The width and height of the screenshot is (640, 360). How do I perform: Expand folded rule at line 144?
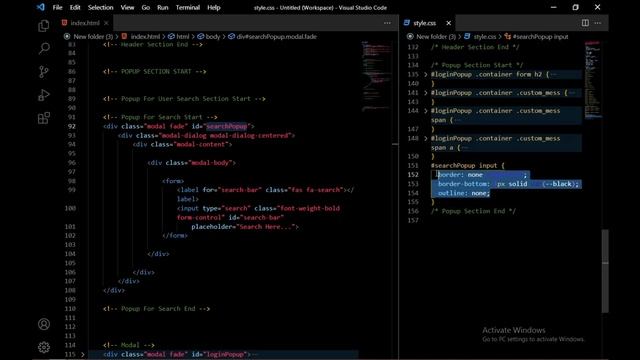pyautogui.click(x=425, y=111)
